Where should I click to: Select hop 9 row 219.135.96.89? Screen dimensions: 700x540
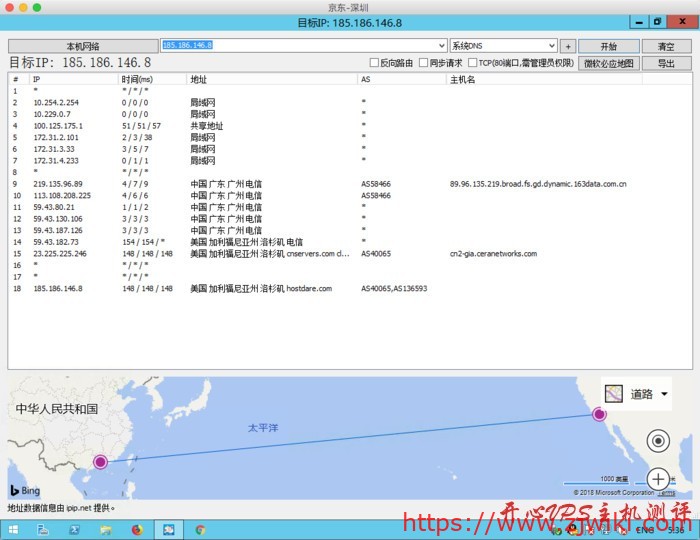(x=350, y=184)
